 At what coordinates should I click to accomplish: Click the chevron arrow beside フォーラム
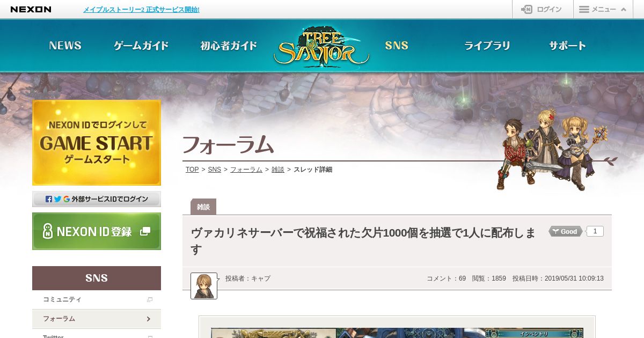148,319
